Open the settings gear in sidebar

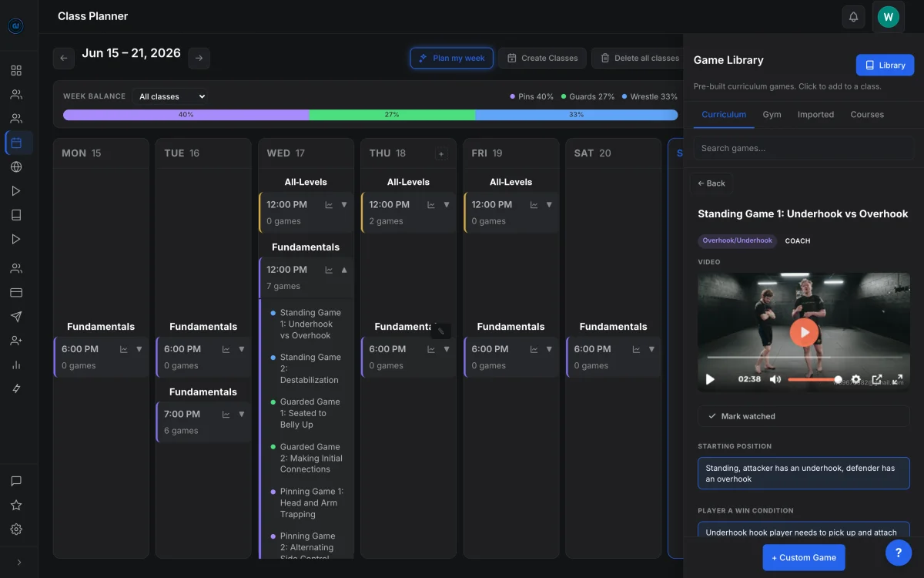pyautogui.click(x=16, y=529)
